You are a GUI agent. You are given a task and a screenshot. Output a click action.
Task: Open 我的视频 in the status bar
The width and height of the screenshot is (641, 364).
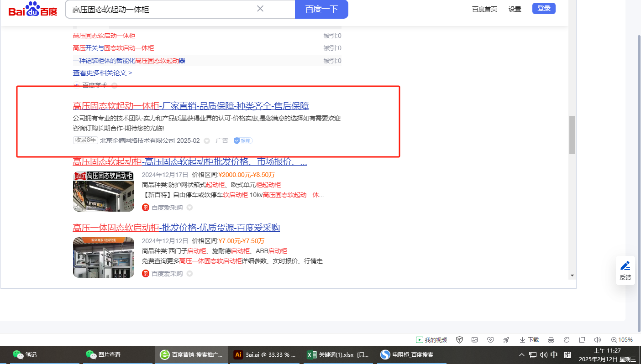click(x=431, y=340)
